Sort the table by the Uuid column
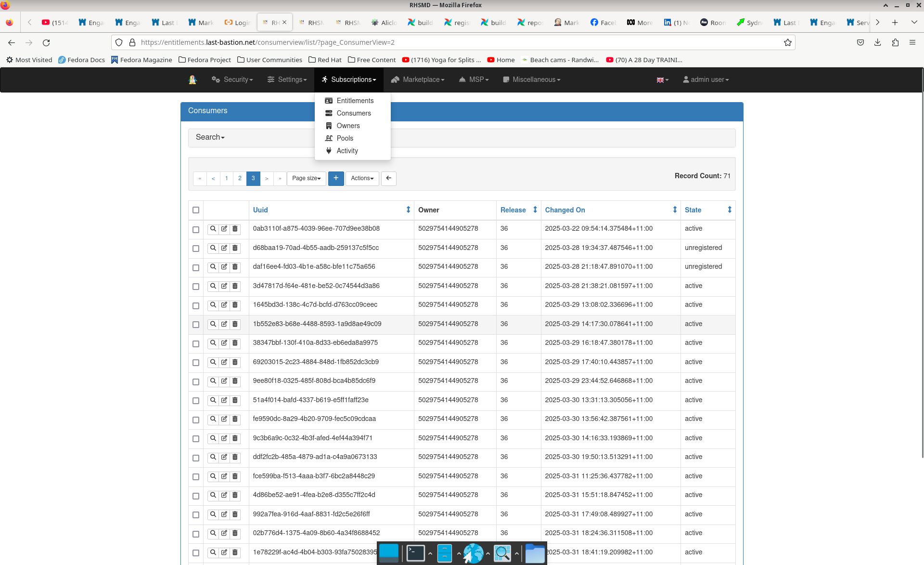 pyautogui.click(x=260, y=210)
